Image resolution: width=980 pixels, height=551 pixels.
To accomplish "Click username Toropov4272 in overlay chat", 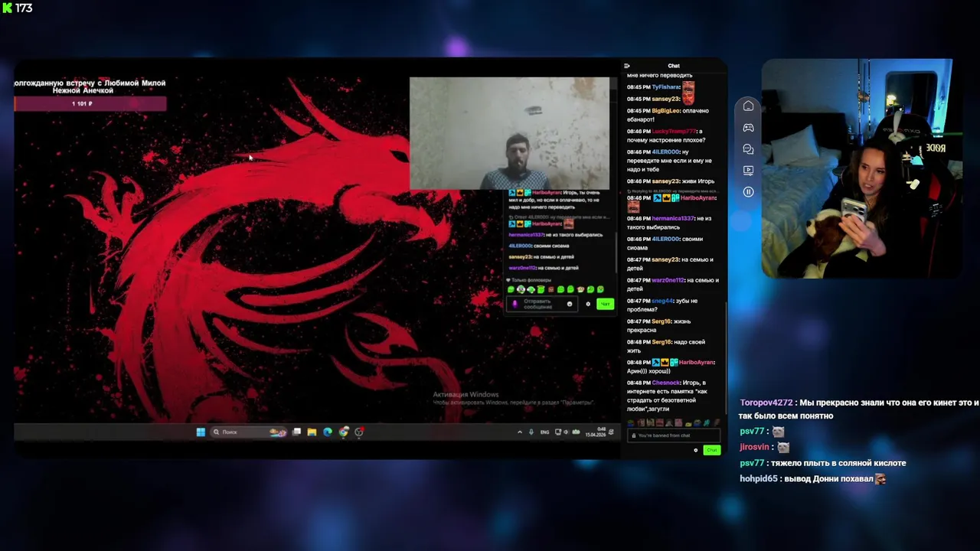I will (766, 403).
